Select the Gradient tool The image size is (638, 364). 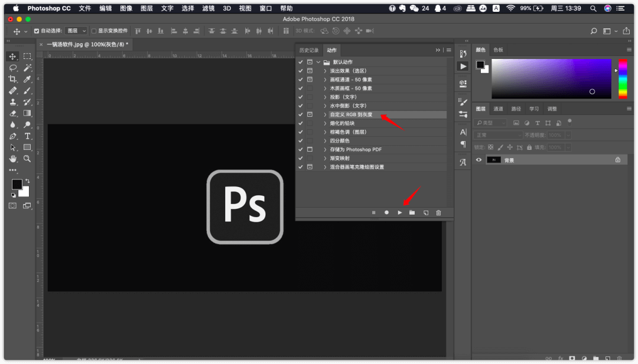[27, 113]
